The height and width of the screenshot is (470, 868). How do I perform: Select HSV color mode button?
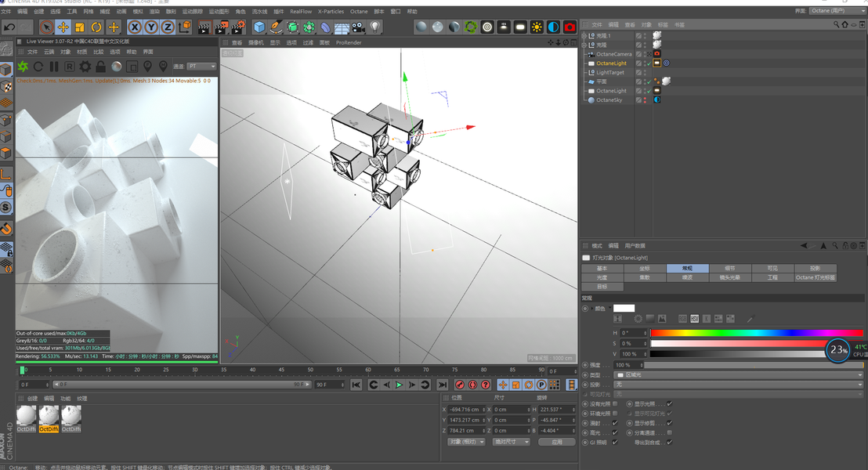(x=694, y=319)
